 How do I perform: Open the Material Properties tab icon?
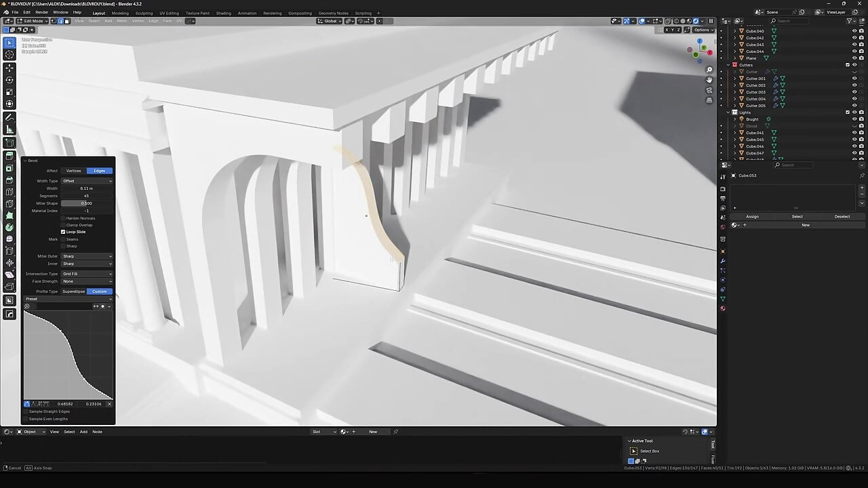(x=723, y=309)
